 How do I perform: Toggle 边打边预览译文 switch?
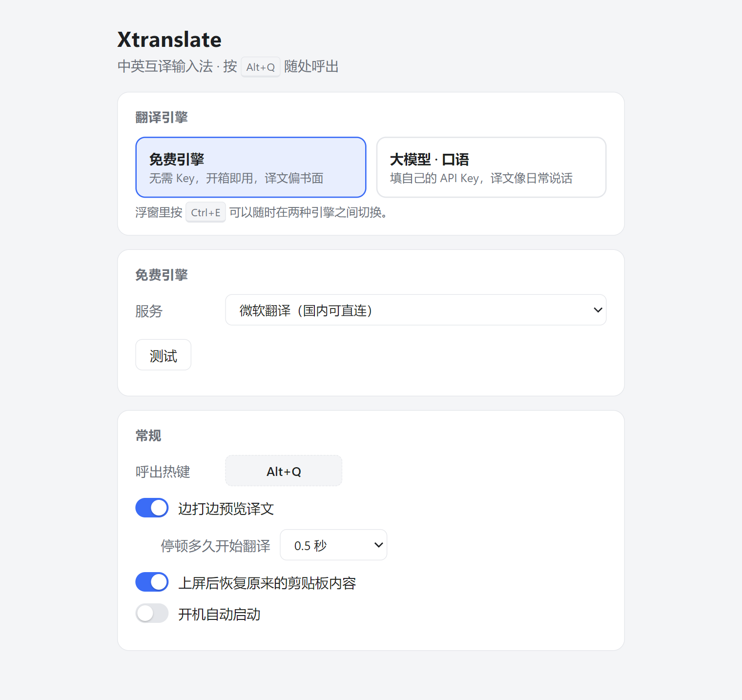click(152, 508)
